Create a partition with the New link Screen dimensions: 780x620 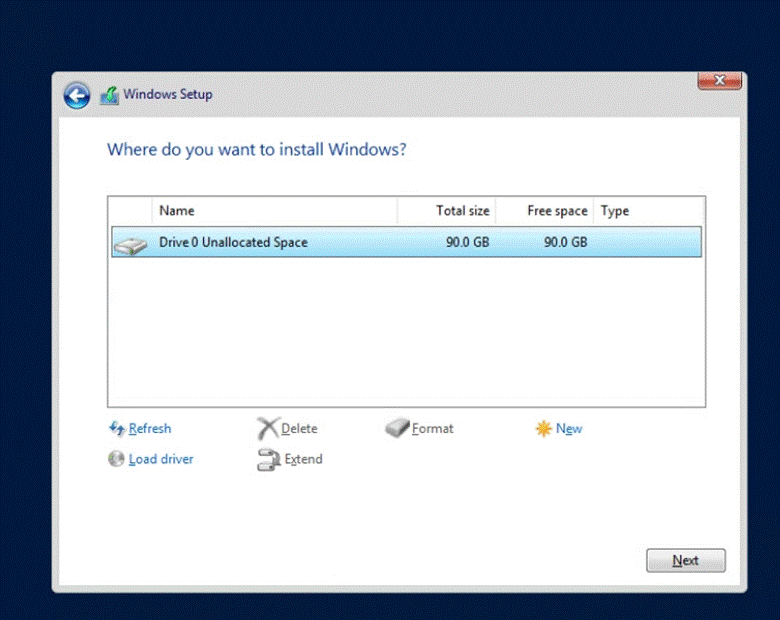coord(569,428)
